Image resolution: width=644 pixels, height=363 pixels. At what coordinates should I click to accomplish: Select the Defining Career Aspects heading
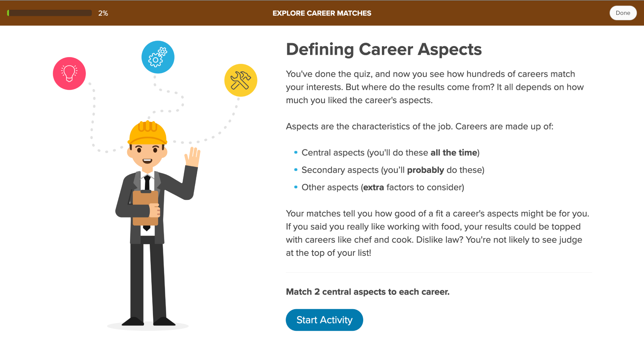pos(384,49)
